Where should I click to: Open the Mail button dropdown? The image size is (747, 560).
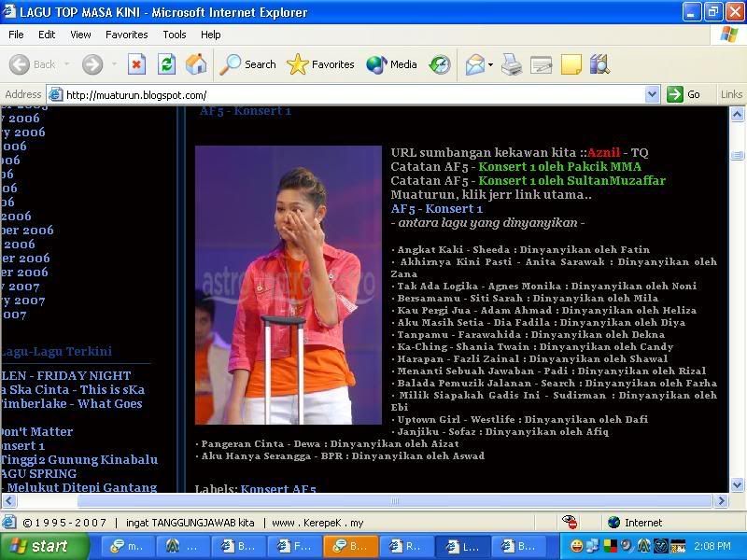click(490, 64)
